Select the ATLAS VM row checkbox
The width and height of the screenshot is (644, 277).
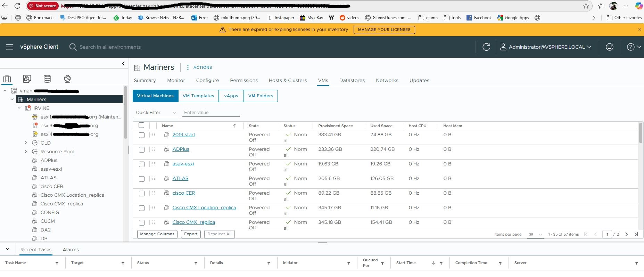tap(142, 179)
